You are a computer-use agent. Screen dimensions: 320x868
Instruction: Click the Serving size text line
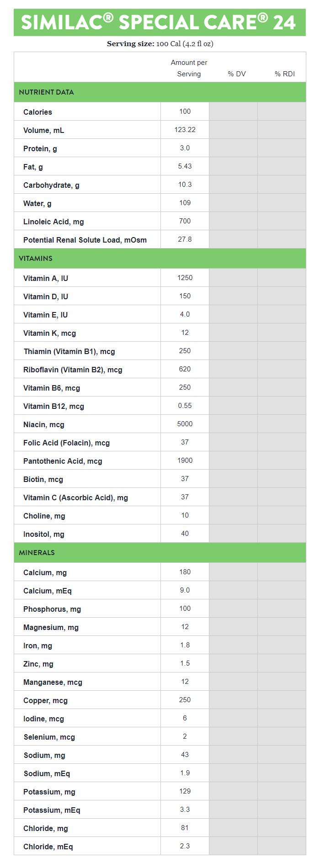160,44
